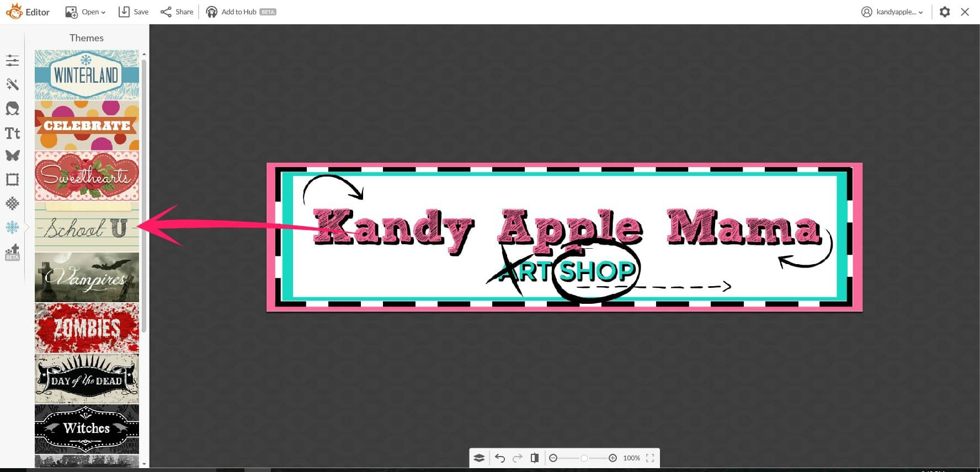
Task: Open the Open dropdown menu
Action: 85,12
